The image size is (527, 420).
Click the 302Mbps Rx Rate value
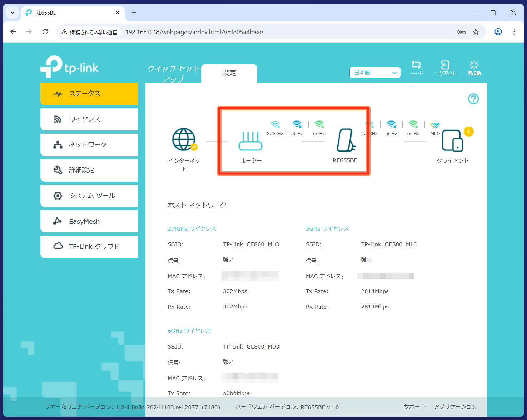(235, 307)
